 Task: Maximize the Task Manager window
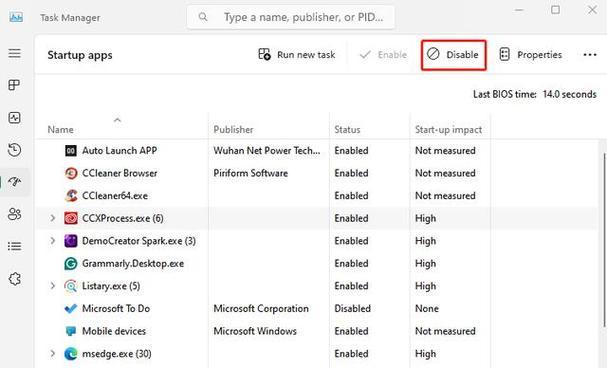click(x=556, y=10)
